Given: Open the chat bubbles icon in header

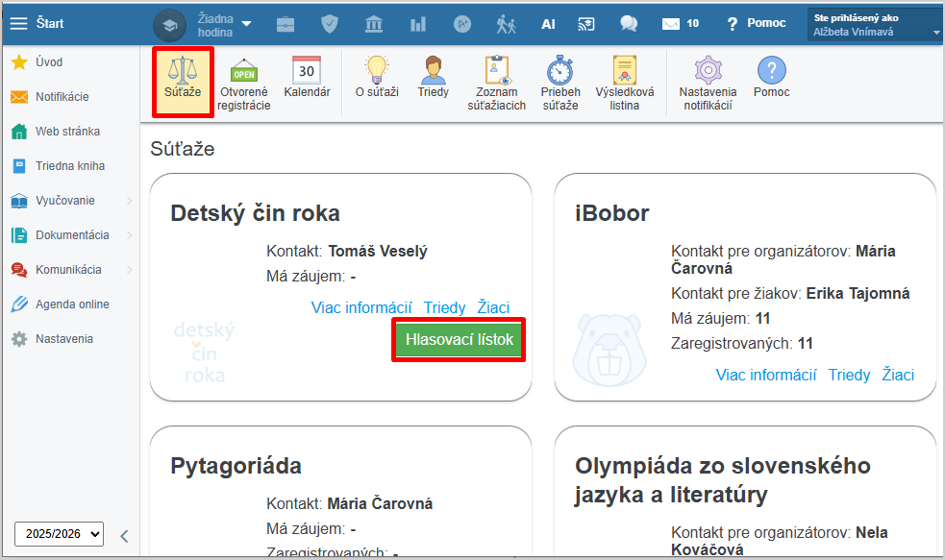Looking at the screenshot, I should pos(629,23).
